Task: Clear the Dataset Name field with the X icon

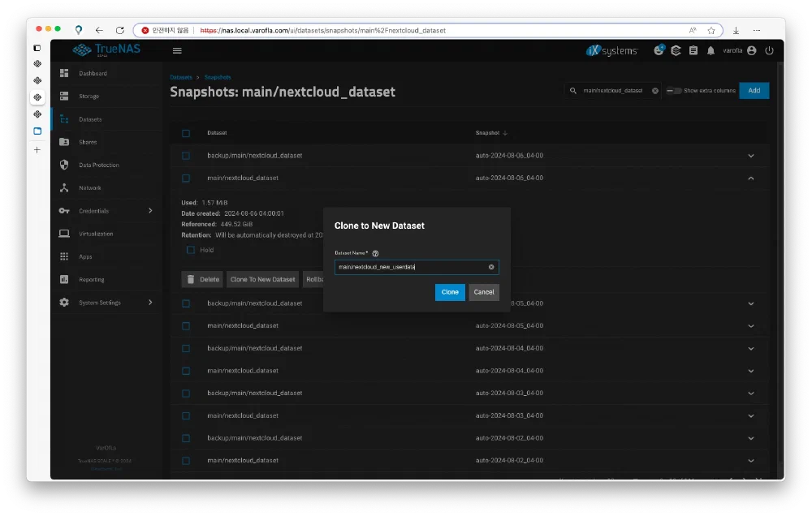Action: 491,267
